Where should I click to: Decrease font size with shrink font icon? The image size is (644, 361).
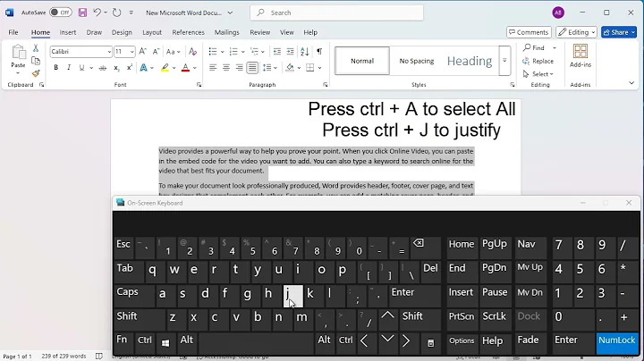coord(156,51)
